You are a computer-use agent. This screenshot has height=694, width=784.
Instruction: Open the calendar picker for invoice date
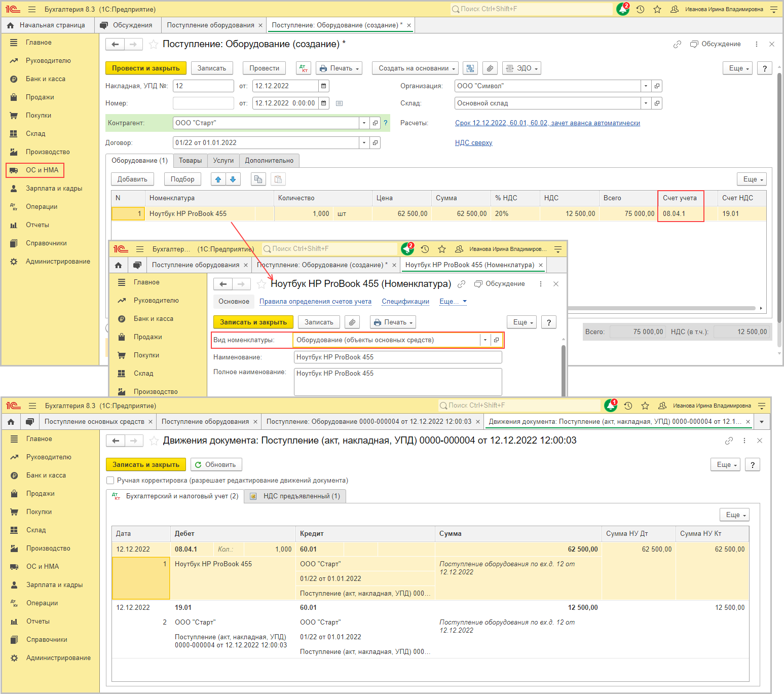[324, 86]
